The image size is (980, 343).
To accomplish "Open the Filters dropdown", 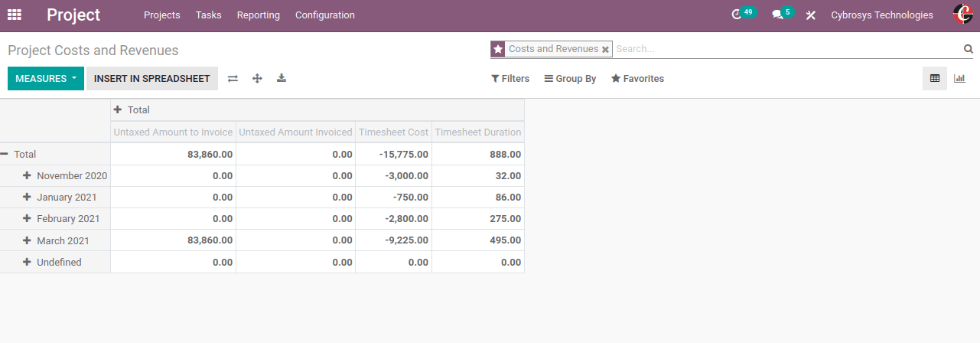I will pos(510,79).
